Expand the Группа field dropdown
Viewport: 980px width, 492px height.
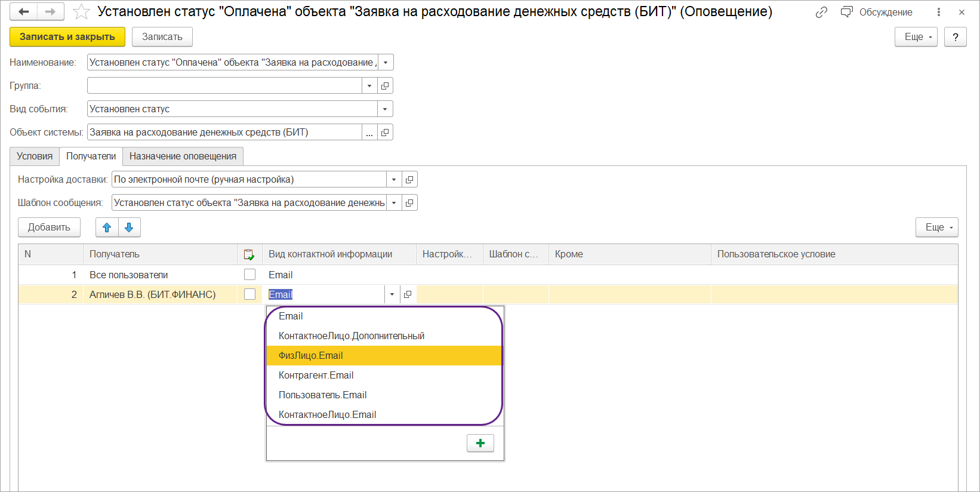pyautogui.click(x=369, y=86)
